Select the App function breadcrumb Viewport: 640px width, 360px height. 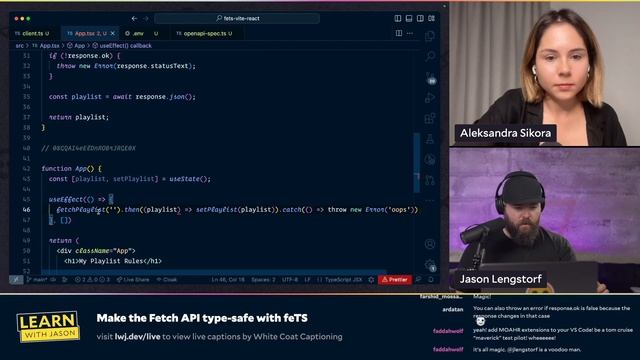click(x=76, y=46)
